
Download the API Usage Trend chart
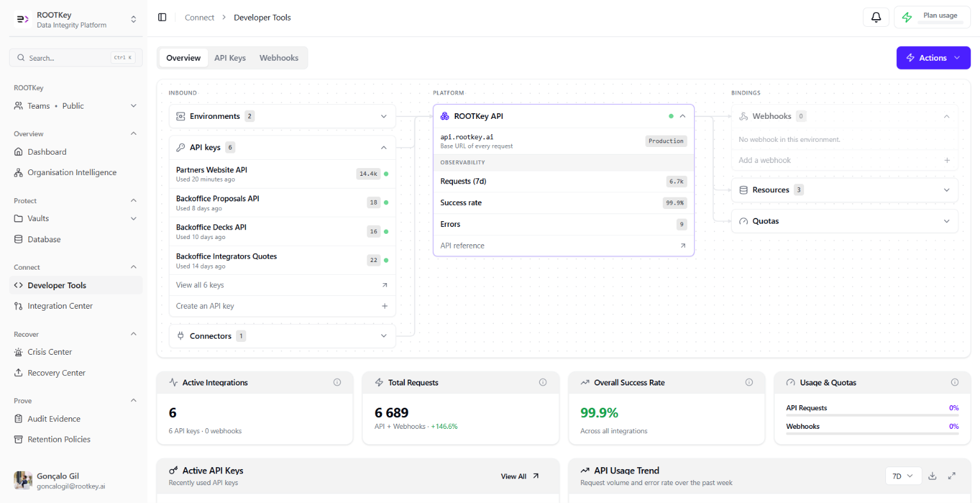(933, 476)
